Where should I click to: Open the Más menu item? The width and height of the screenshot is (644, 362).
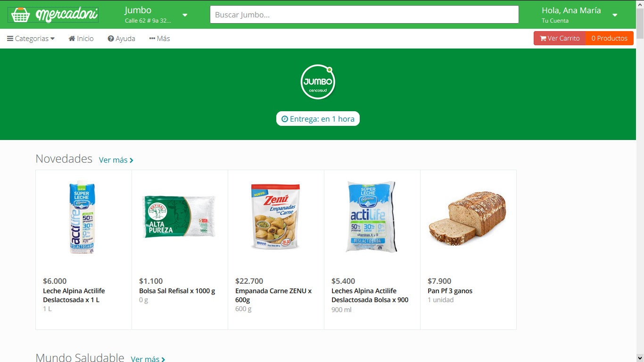163,39
